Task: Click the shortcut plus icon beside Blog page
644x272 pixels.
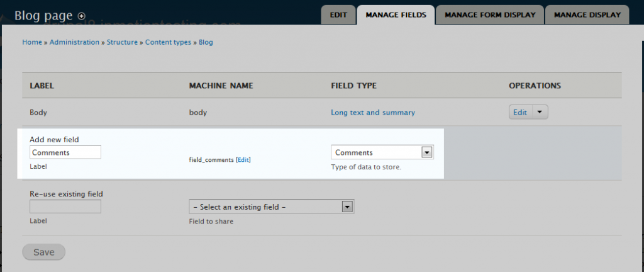Action: tap(82, 16)
